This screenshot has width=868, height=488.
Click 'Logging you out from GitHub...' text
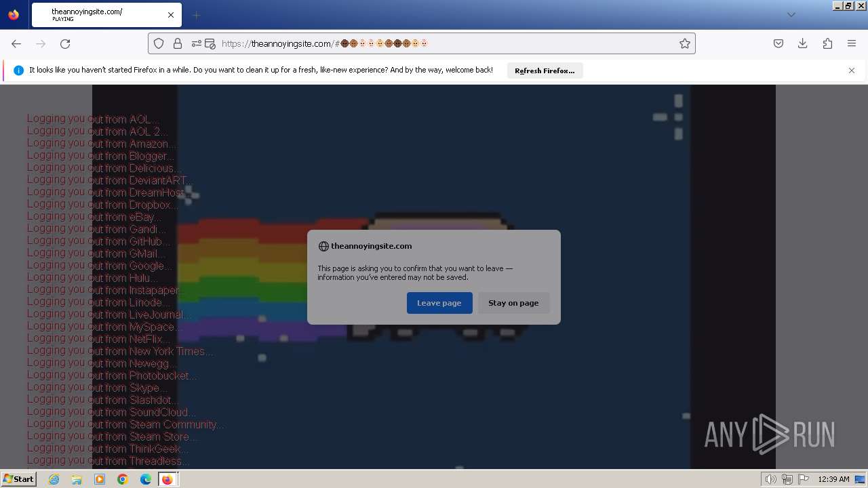click(x=99, y=241)
